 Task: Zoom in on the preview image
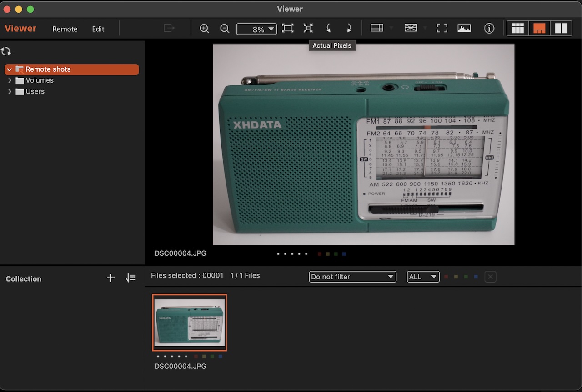pos(205,29)
